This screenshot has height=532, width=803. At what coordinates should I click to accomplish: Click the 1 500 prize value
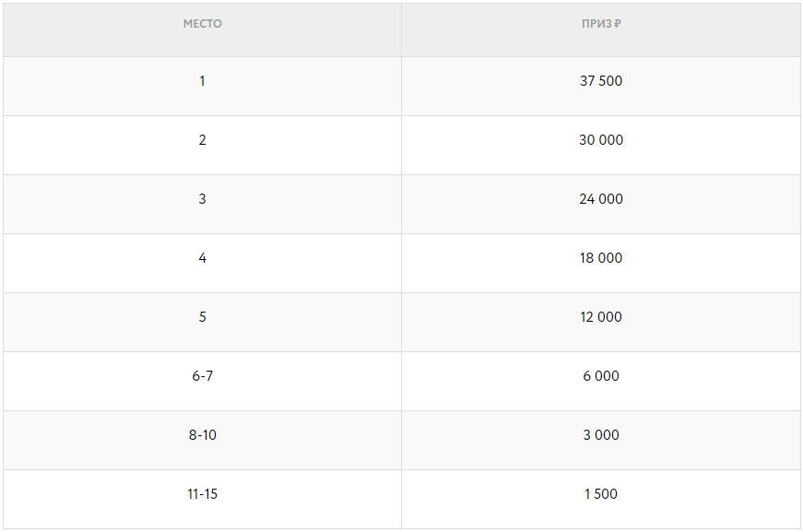[601, 494]
